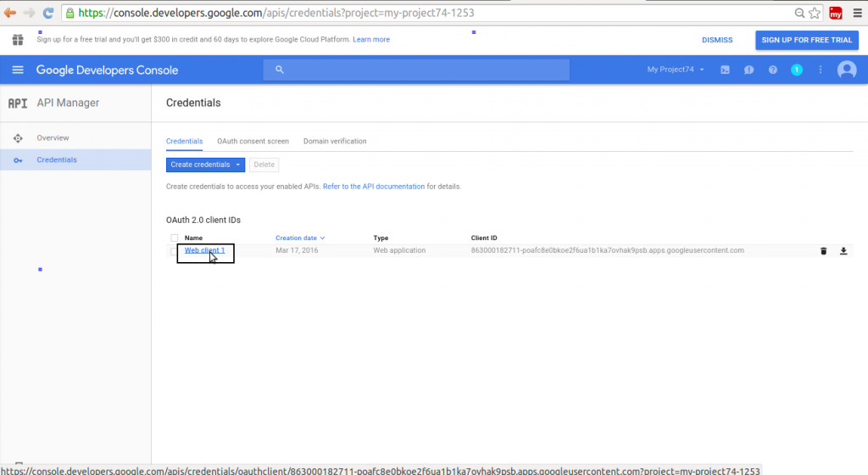Open the My Project74 project selector
This screenshot has width=868, height=475.
(x=676, y=70)
